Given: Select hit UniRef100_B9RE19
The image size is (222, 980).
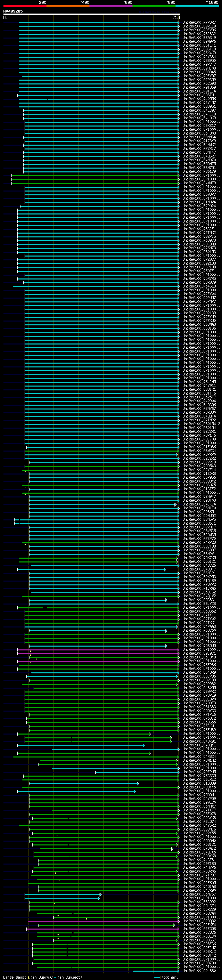Looking at the screenshot, I should point(199,26).
